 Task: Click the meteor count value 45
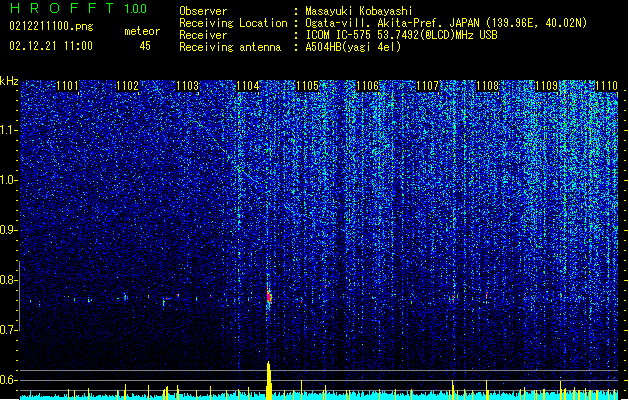145,46
